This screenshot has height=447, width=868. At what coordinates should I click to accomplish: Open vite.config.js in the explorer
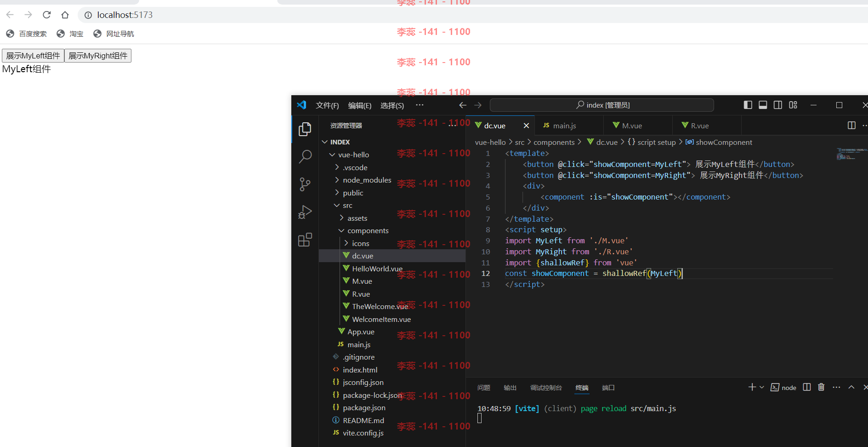tap(392, 433)
